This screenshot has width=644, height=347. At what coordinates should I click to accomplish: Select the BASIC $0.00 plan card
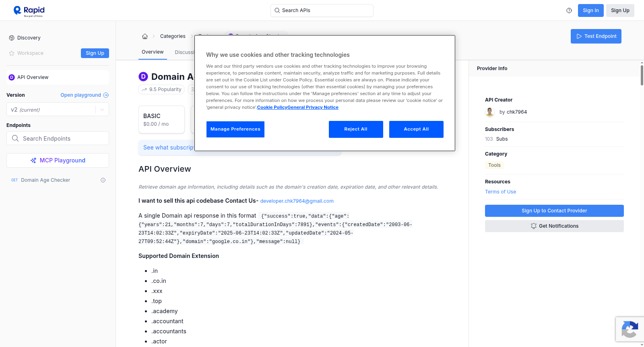pyautogui.click(x=161, y=120)
